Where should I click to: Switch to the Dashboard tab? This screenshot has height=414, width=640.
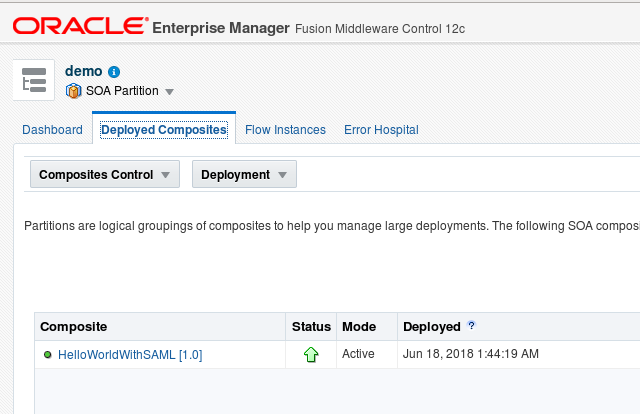pos(52,130)
